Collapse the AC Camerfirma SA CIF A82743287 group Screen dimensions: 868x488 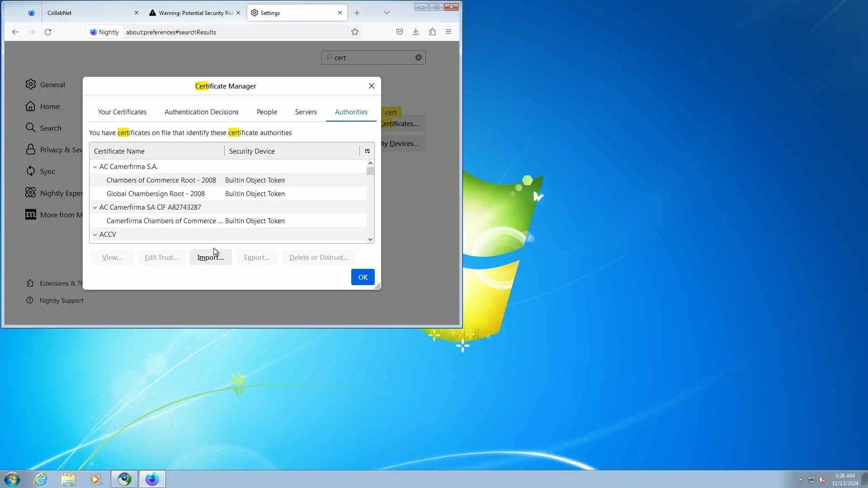[x=95, y=207]
